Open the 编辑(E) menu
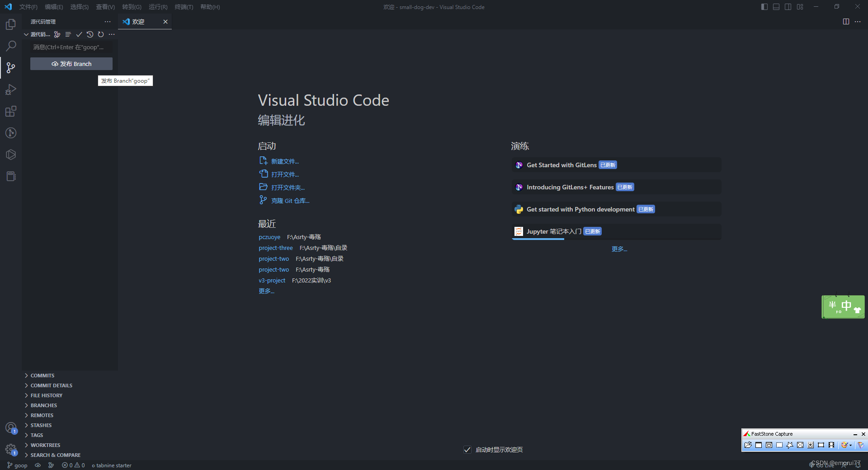Screen dimensions: 868x470 [x=54, y=7]
